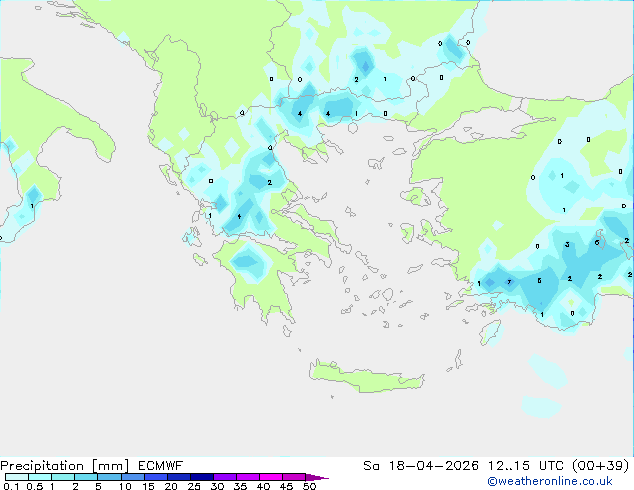This screenshot has height=490, width=634.
Task: Click the 0.1–0.5 mm legend color swatch
Action: [x=17, y=477]
